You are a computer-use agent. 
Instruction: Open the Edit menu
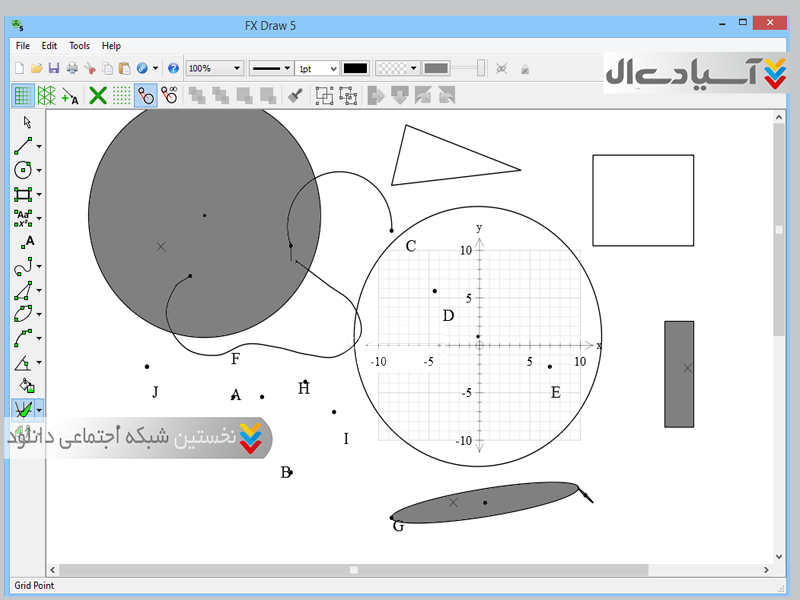(x=49, y=46)
